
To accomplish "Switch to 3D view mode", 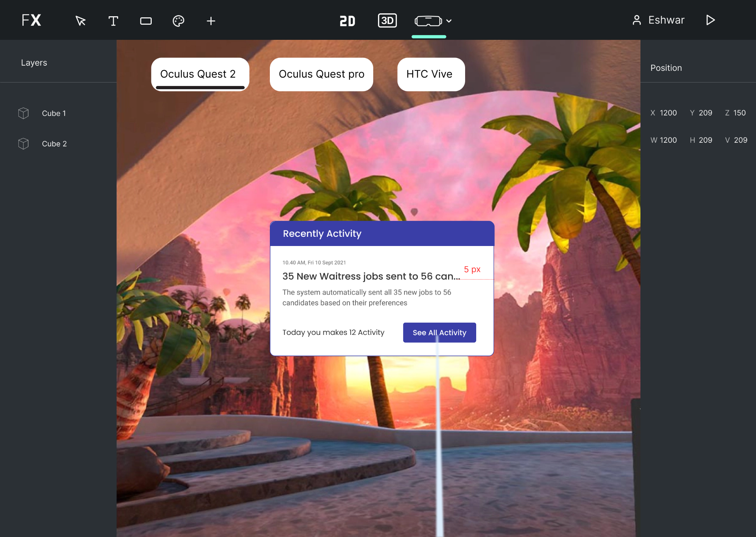I will click(387, 20).
